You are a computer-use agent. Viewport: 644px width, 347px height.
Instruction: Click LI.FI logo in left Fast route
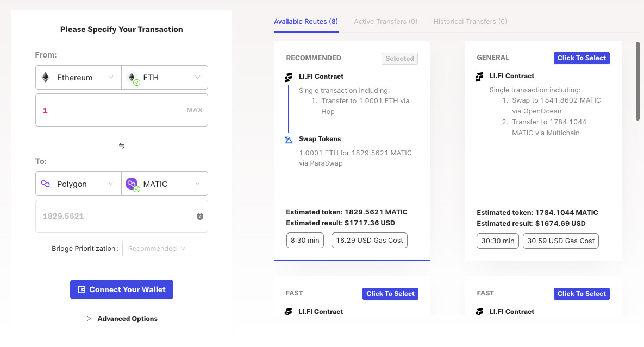pyautogui.click(x=289, y=312)
